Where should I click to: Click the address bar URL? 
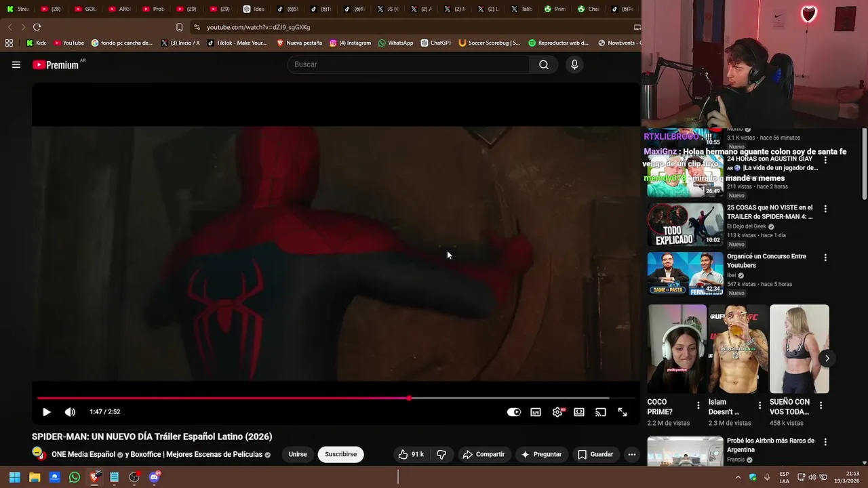pos(258,27)
